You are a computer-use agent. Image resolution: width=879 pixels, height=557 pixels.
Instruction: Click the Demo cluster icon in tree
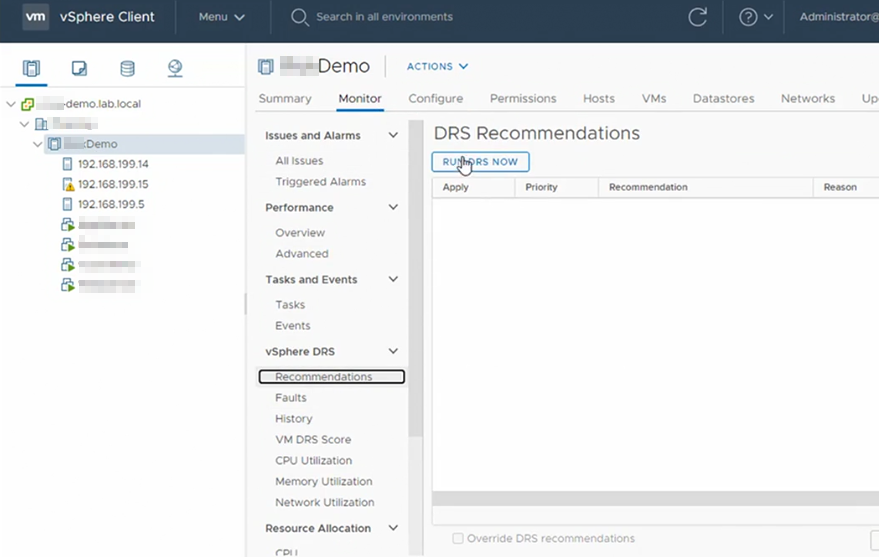pyautogui.click(x=54, y=144)
